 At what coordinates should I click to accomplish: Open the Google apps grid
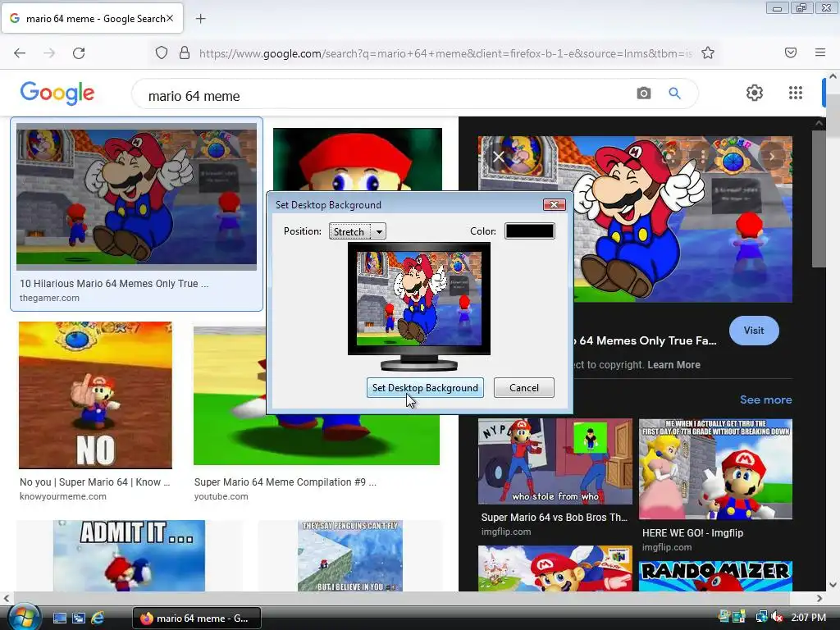796,93
